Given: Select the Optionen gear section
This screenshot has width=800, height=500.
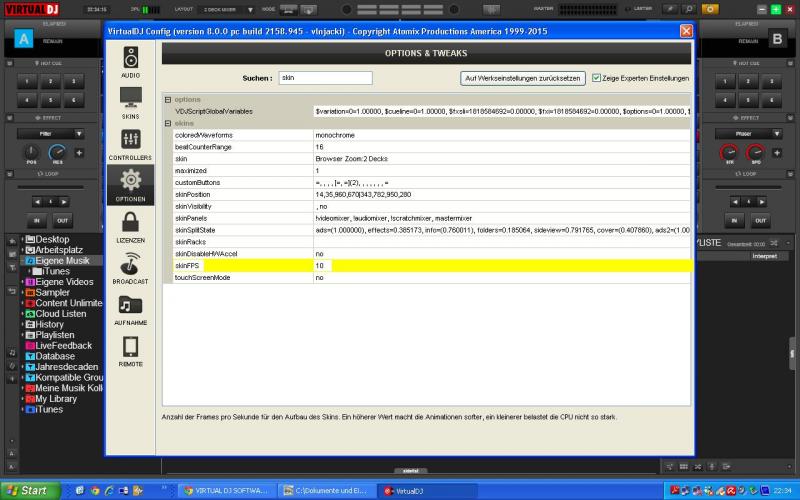Looking at the screenshot, I should [131, 185].
